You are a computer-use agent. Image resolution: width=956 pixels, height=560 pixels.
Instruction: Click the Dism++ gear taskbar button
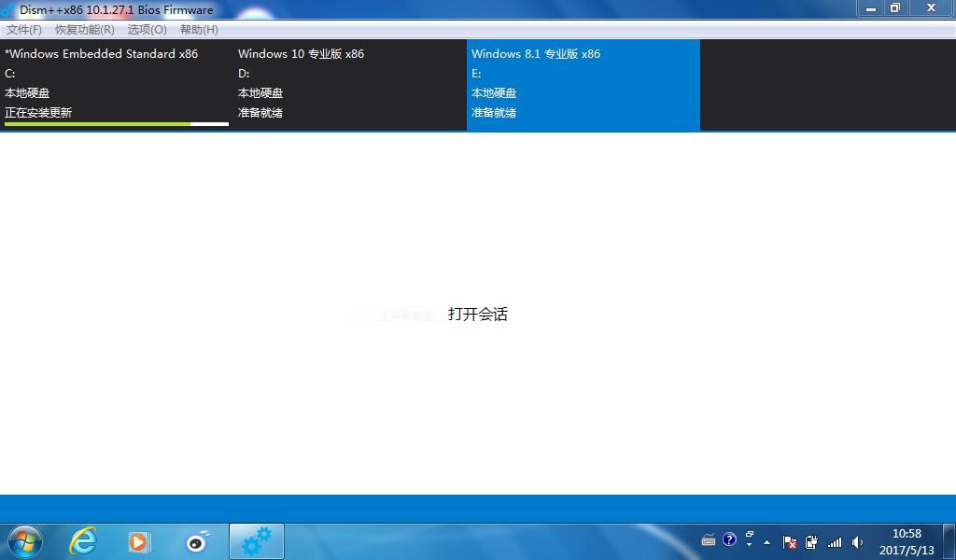click(257, 541)
